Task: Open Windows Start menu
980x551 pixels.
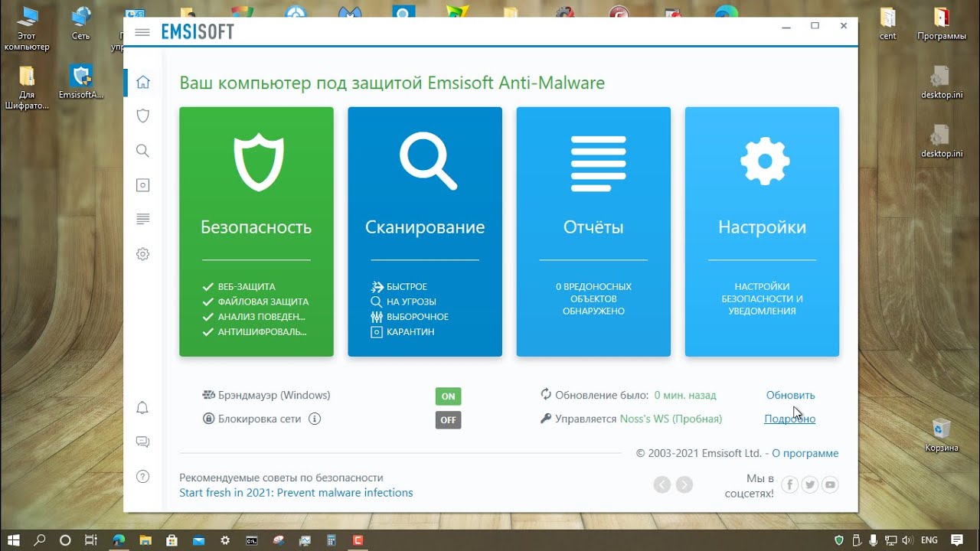Action: (x=14, y=540)
